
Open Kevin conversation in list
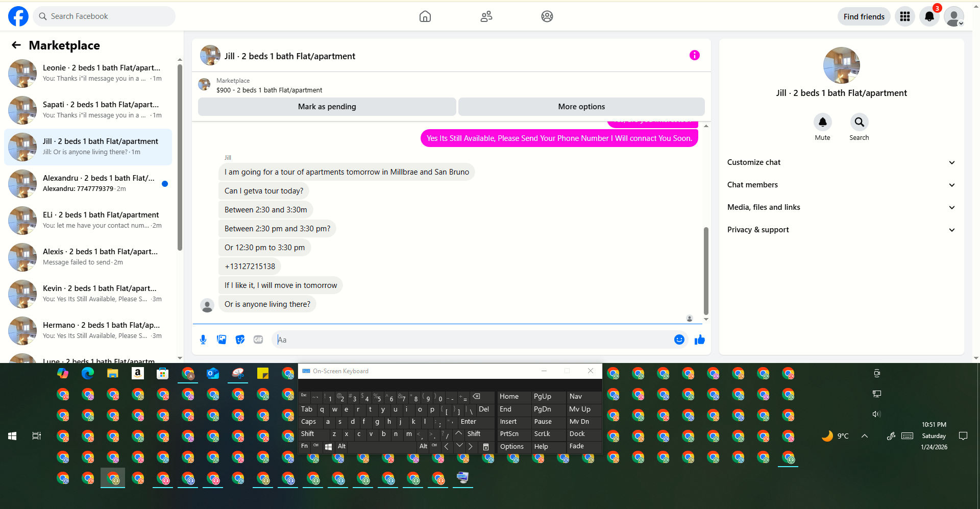click(88, 294)
